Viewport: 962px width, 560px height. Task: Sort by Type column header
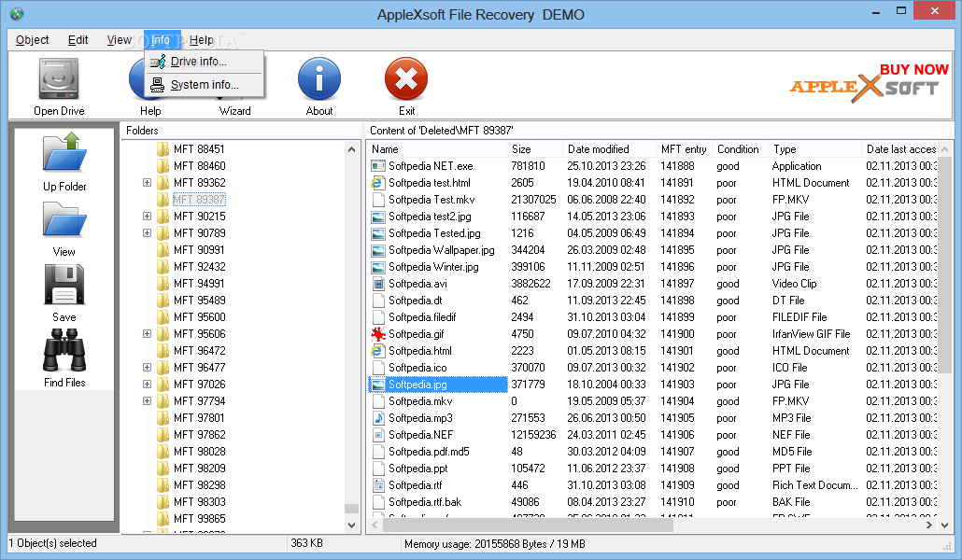coord(814,149)
